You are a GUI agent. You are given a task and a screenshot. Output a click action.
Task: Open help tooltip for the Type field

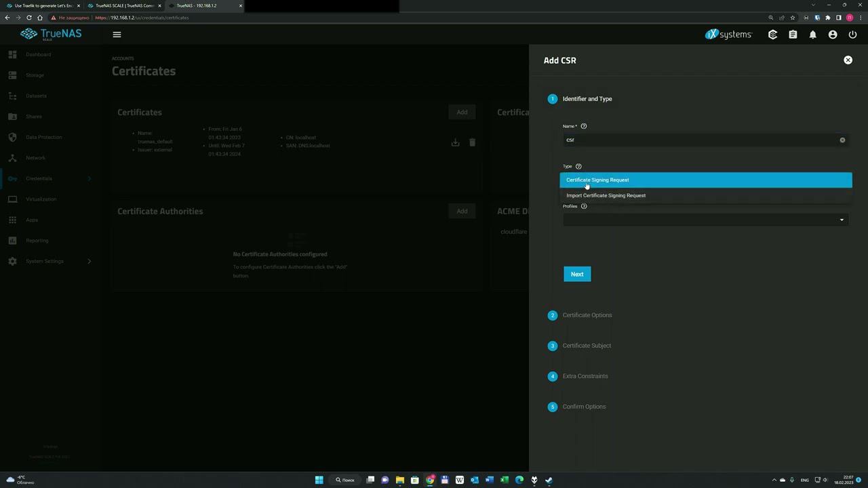pos(578,166)
